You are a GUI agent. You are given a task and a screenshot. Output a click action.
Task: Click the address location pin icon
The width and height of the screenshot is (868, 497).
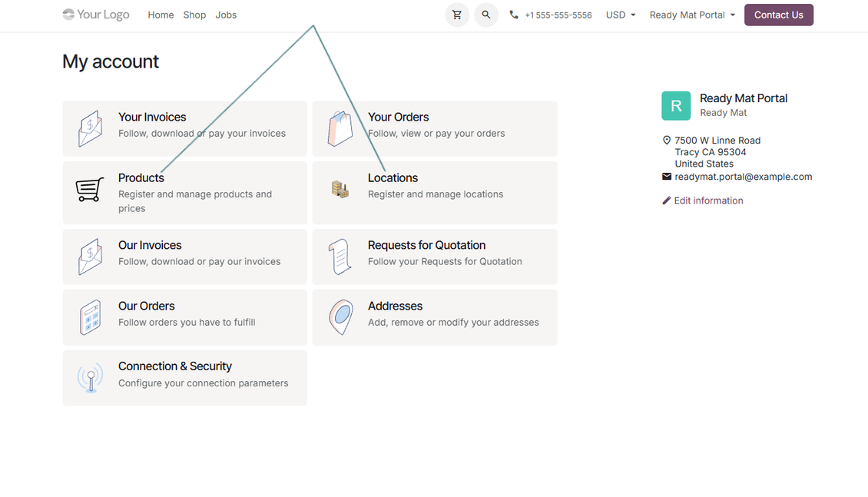667,141
